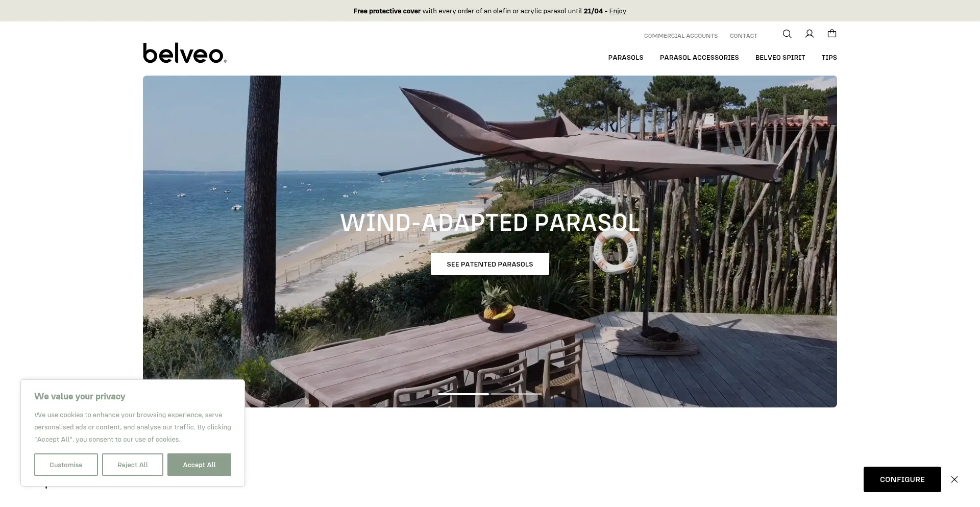Open the Contact page link
The width and height of the screenshot is (980, 507).
tap(744, 36)
